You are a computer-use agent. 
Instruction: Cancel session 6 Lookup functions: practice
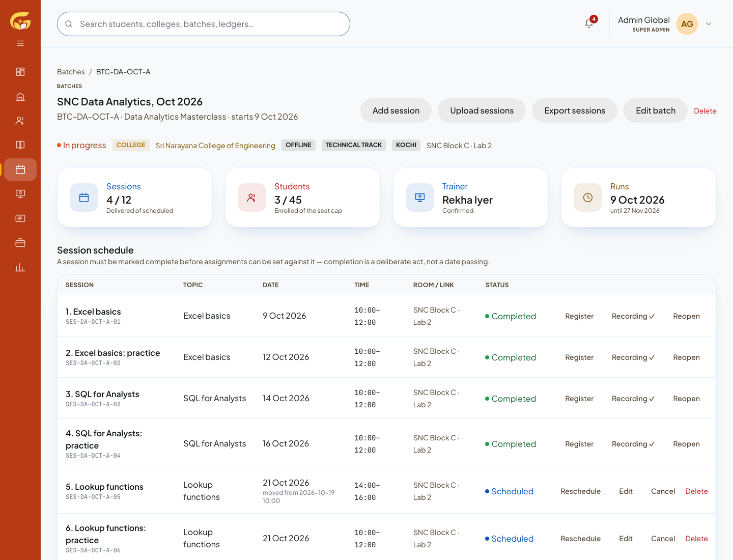coord(663,539)
